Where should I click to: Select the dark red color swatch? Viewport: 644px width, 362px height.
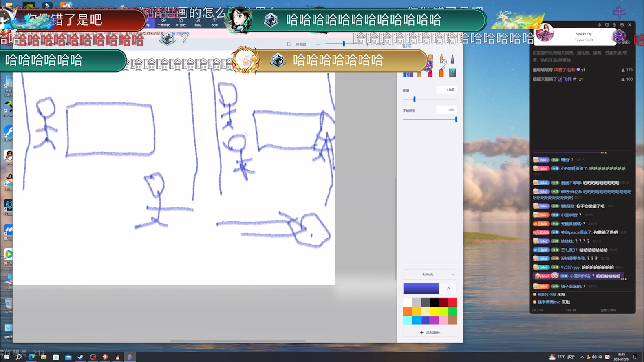(x=443, y=302)
